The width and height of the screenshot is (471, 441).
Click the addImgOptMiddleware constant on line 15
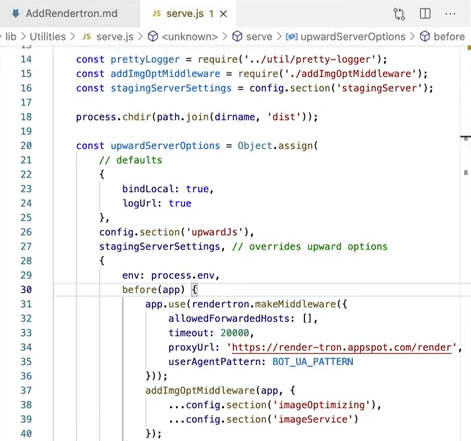[x=165, y=74]
